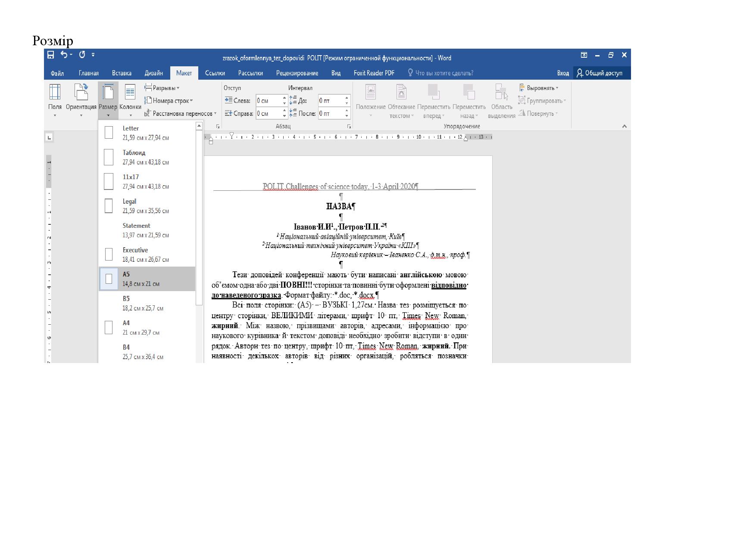Switch to the Вставка tab
The width and height of the screenshot is (756, 534).
122,73
